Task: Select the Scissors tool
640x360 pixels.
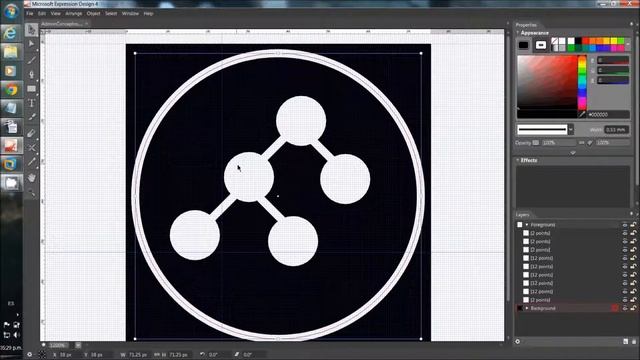Action: coord(31,147)
